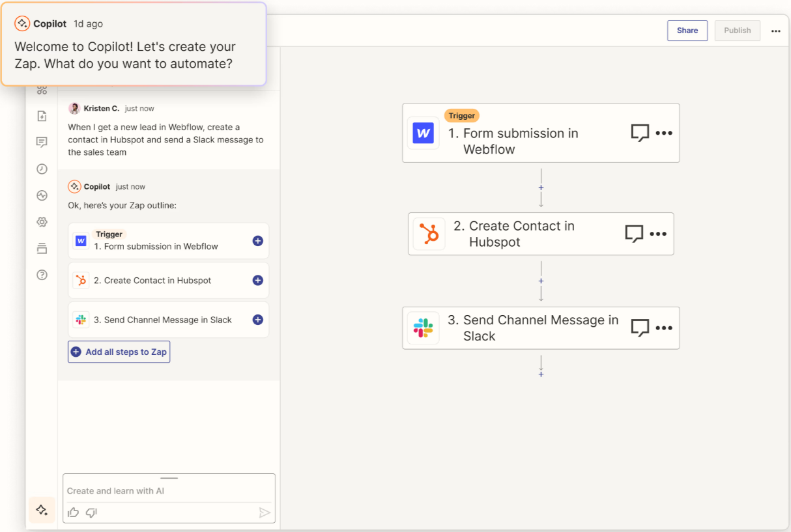Click the Copilot avatar above the Zap outline
This screenshot has height=532, width=791.
(x=74, y=186)
